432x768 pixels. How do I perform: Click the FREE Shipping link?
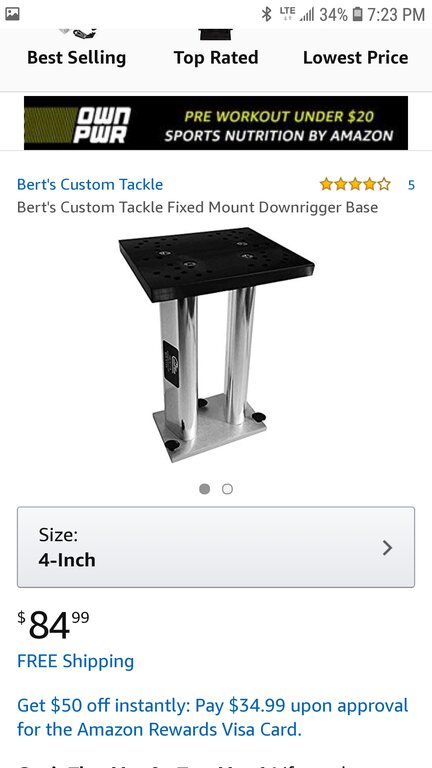click(x=75, y=661)
